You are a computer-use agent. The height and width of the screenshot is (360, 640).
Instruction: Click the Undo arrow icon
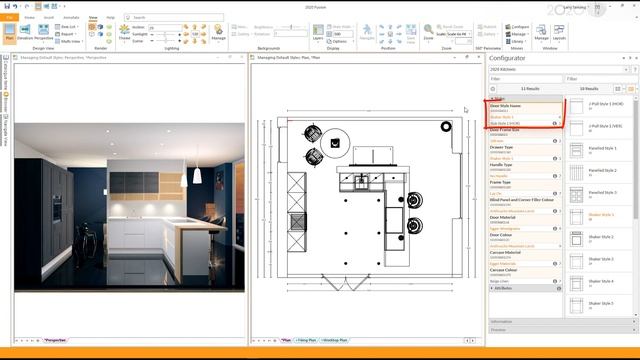[x=15, y=7]
